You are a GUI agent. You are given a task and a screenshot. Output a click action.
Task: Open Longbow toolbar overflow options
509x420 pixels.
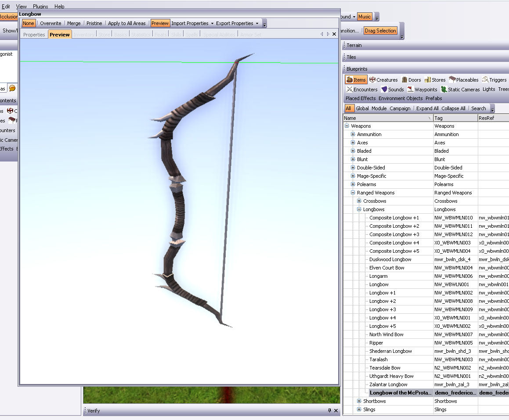264,24
